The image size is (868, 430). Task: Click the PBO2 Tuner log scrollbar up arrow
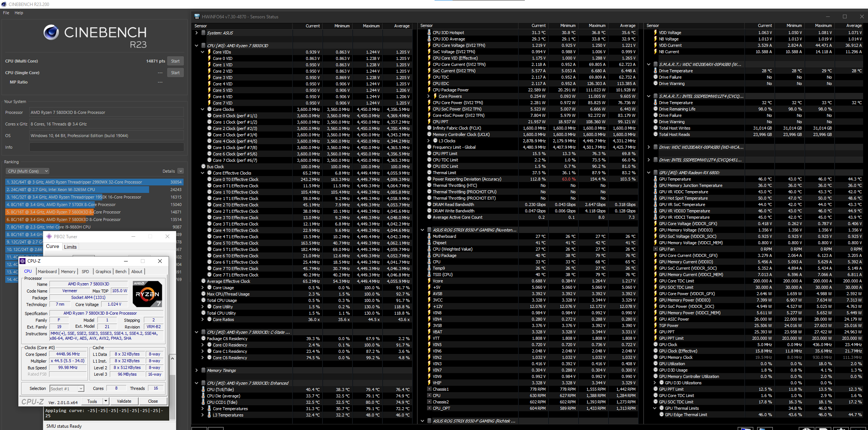click(x=172, y=358)
